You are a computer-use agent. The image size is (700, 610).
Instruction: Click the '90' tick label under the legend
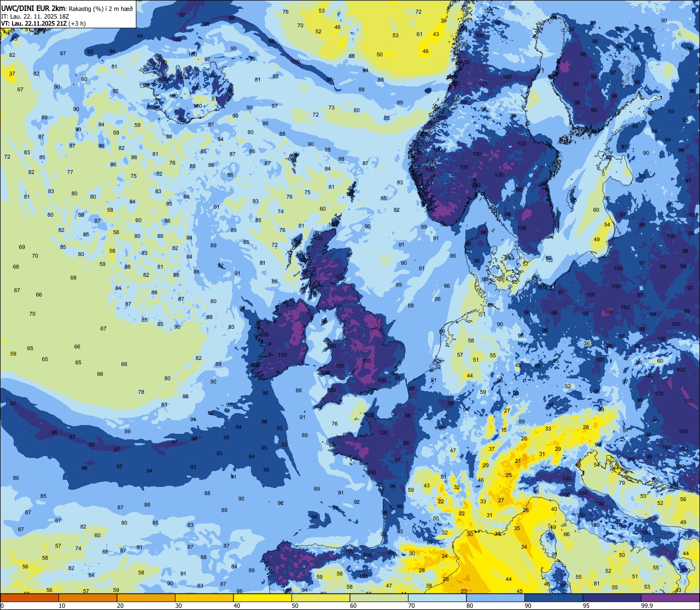tap(528, 606)
